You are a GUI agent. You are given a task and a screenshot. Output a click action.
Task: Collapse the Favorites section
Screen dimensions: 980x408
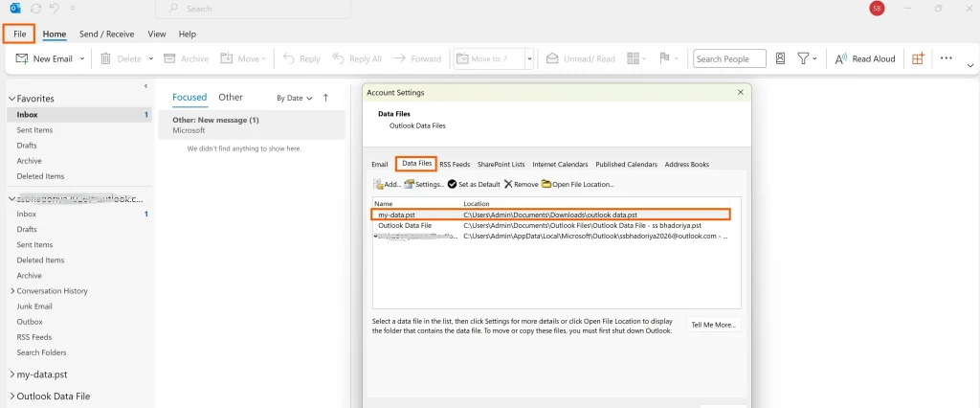(x=11, y=99)
